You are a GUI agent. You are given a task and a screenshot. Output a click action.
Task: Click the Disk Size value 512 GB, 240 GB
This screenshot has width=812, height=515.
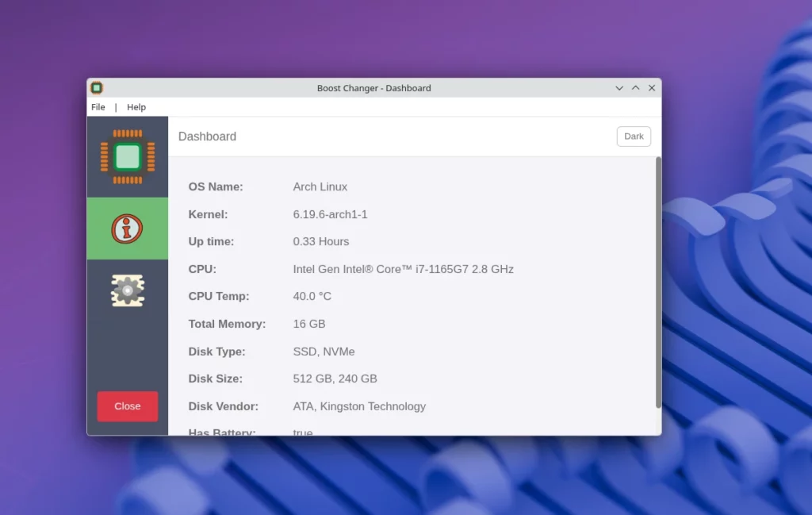tap(335, 379)
